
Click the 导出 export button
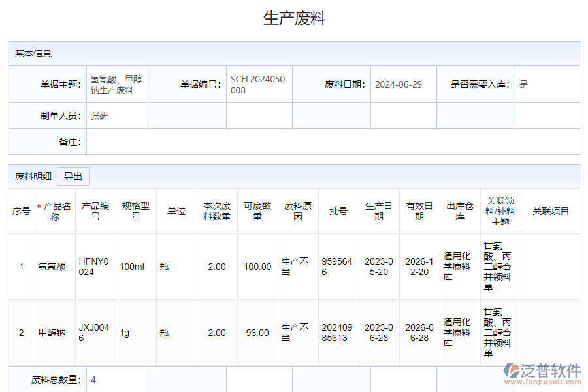coord(73,176)
